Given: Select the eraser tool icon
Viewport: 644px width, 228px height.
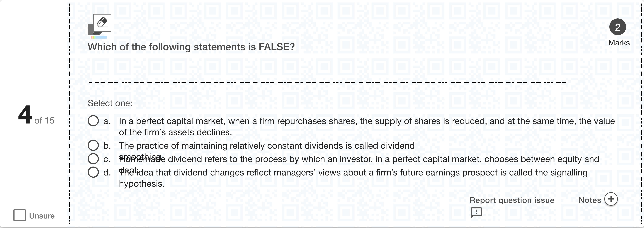Looking at the screenshot, I should (x=102, y=23).
